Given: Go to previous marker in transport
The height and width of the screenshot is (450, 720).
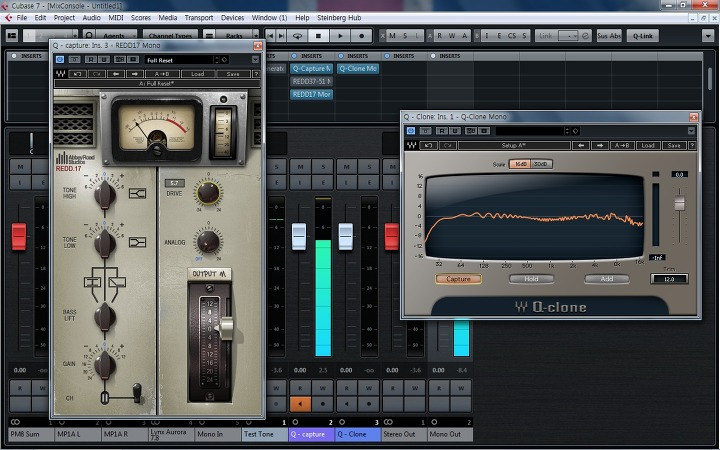Looking at the screenshot, I should [270, 35].
